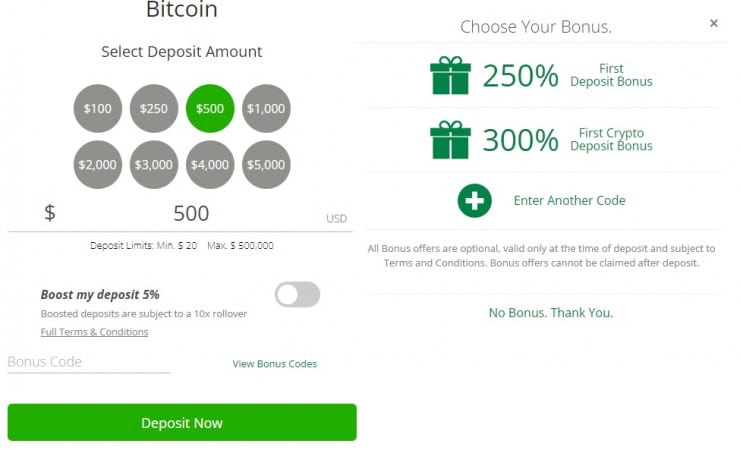740x450 pixels.
Task: Toggle the Boost my deposit 5% switch
Action: 297,294
